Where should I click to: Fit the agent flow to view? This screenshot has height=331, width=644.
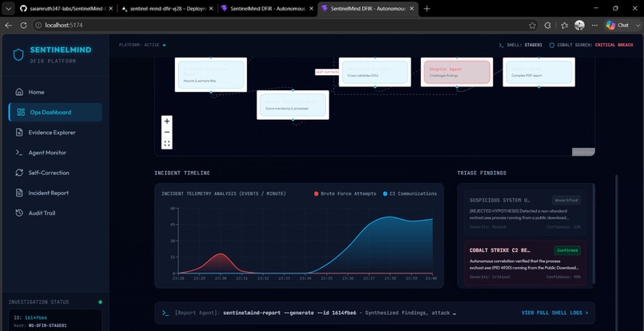coord(167,143)
